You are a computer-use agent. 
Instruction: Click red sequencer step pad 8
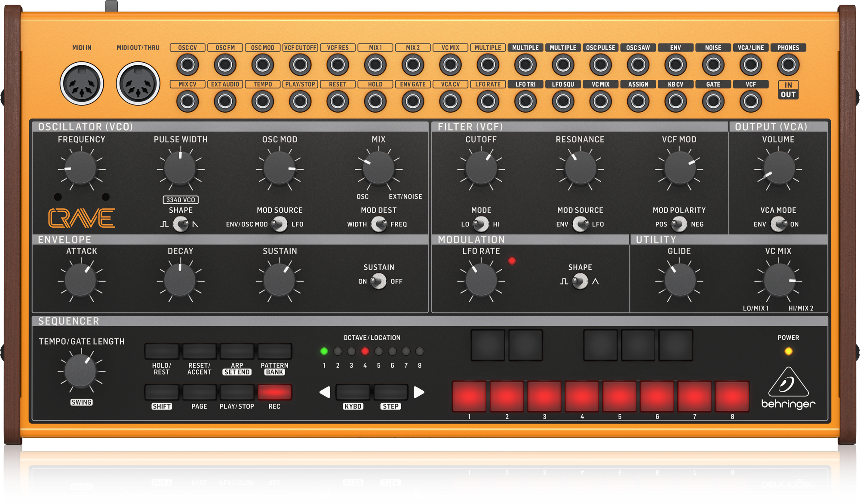tap(732, 396)
